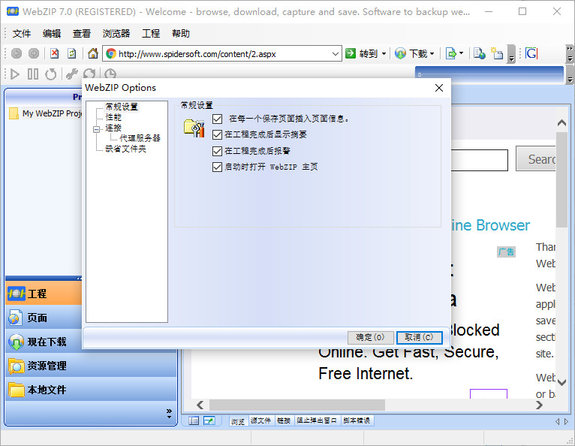575x446 pixels.
Task: Click the Stop loading icon with red X
Action: (x=54, y=54)
